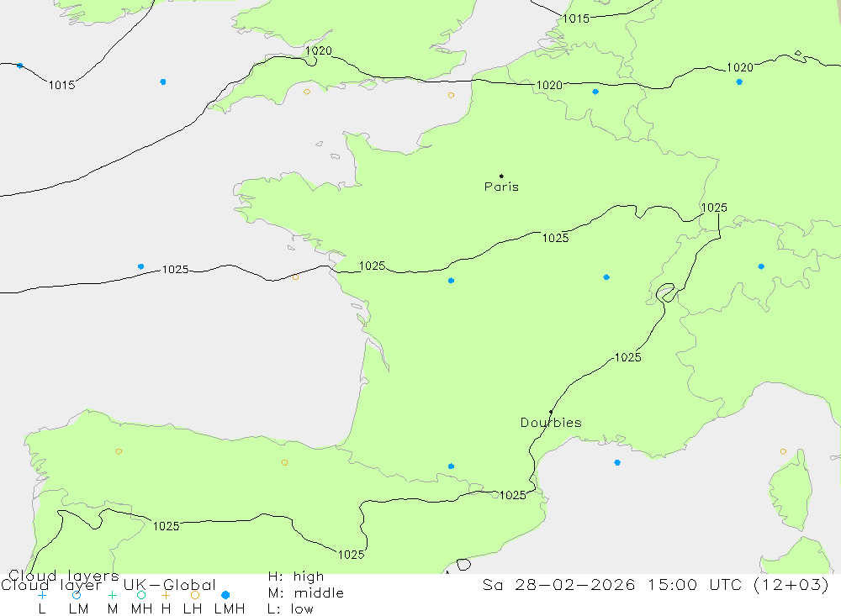Click the blue marker near the Pyrenees
This screenshot has height=616, width=841.
[x=451, y=466]
